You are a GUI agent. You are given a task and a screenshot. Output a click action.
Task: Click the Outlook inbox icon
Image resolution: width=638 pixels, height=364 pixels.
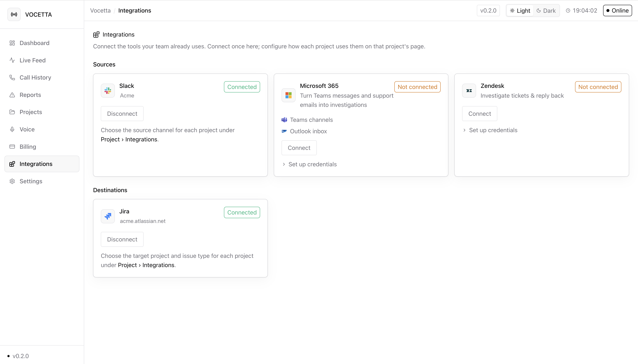tap(284, 131)
